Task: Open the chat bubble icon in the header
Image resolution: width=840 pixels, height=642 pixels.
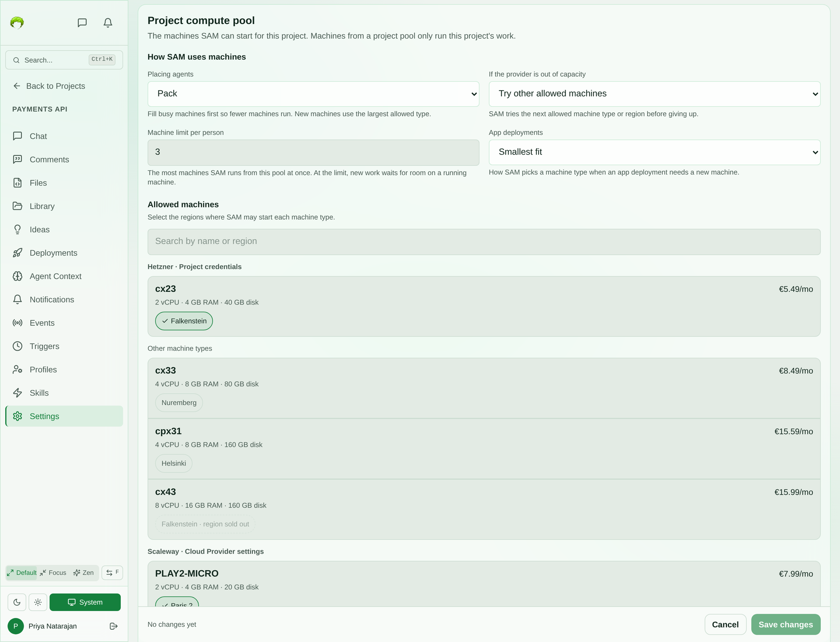Action: coord(82,23)
